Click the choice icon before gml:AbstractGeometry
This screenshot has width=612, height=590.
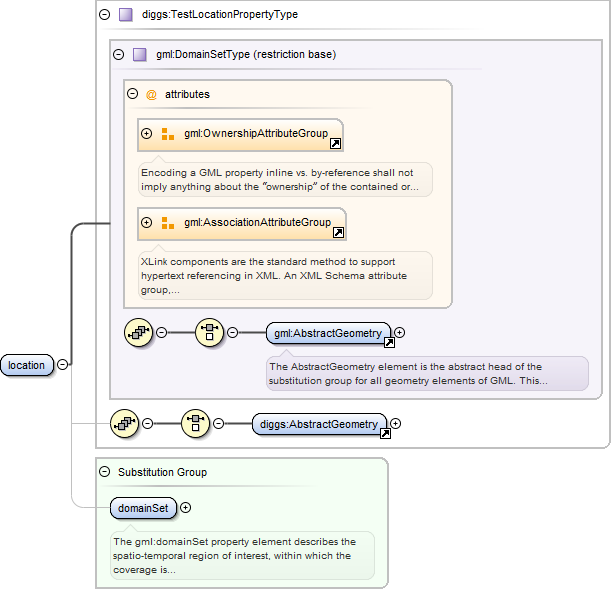[x=209, y=333]
